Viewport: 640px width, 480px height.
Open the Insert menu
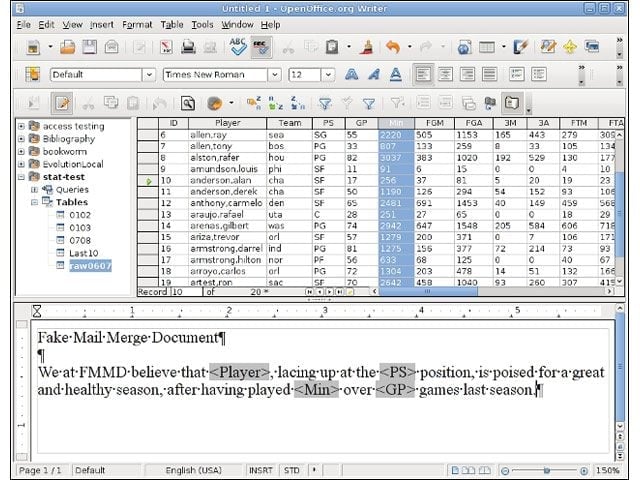pyautogui.click(x=101, y=25)
